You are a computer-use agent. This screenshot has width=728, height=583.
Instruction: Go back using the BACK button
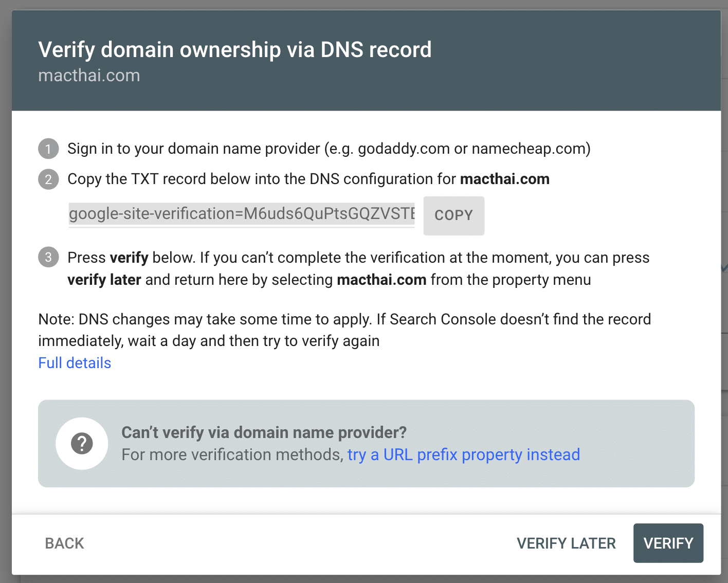(64, 543)
